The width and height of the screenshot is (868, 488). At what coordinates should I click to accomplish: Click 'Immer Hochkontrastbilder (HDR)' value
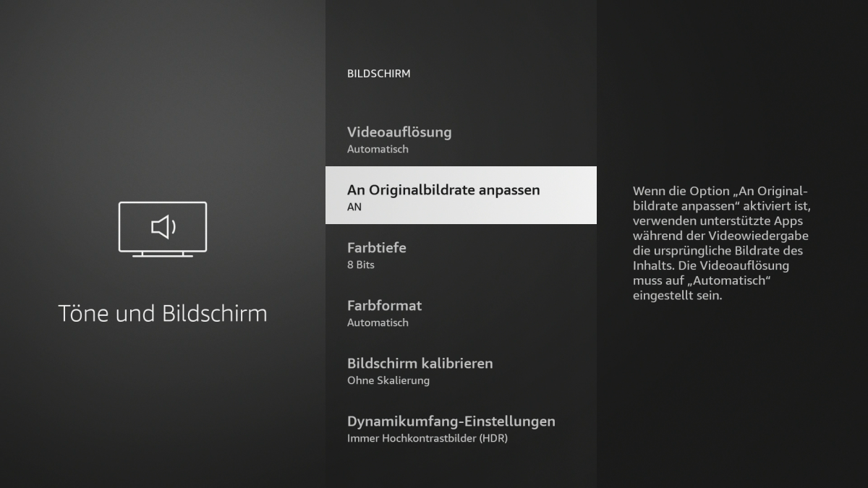[427, 438]
